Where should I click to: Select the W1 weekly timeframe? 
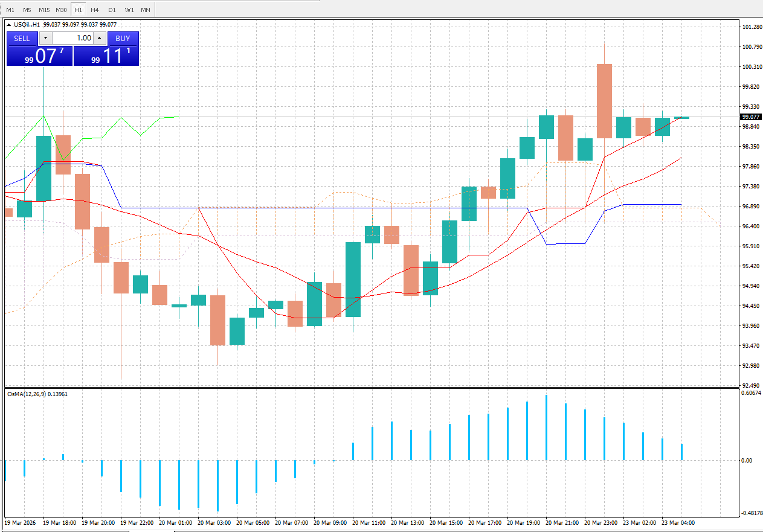pyautogui.click(x=129, y=10)
